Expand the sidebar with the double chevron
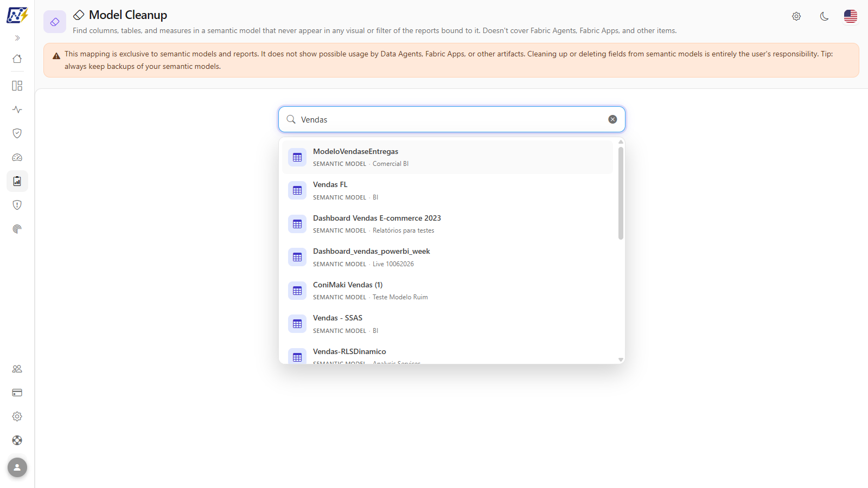 click(17, 38)
